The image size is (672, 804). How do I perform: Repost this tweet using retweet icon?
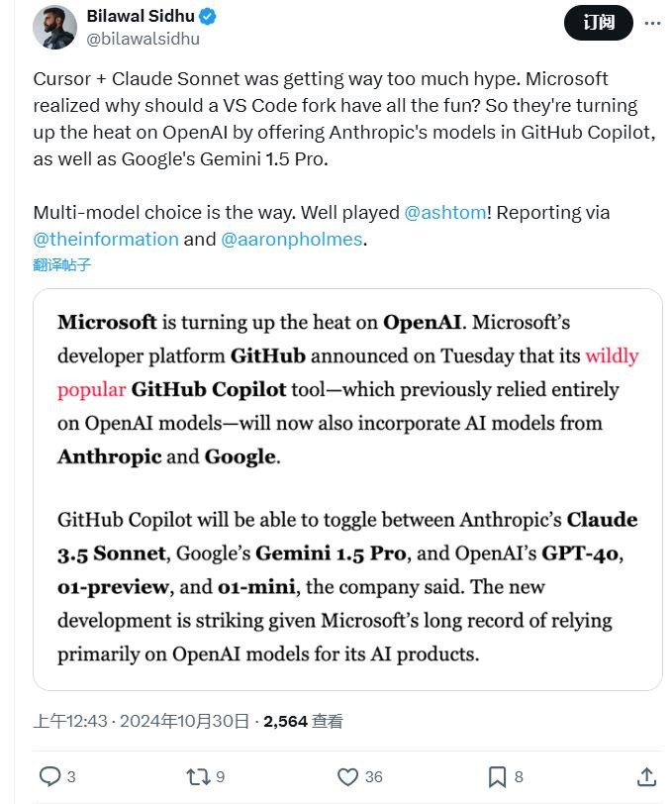tap(198, 776)
